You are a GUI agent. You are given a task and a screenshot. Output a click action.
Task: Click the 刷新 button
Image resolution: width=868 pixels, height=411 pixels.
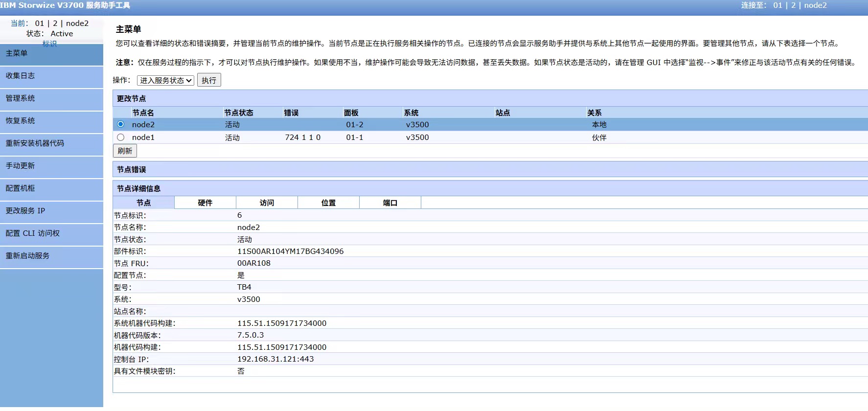pos(125,151)
